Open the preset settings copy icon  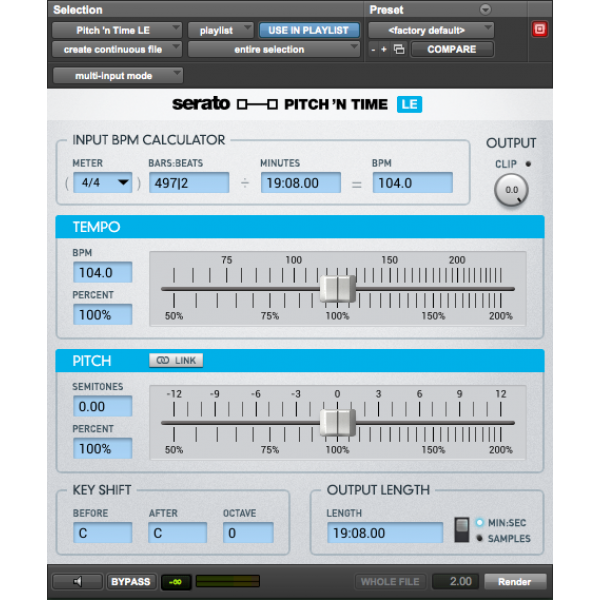coord(399,49)
